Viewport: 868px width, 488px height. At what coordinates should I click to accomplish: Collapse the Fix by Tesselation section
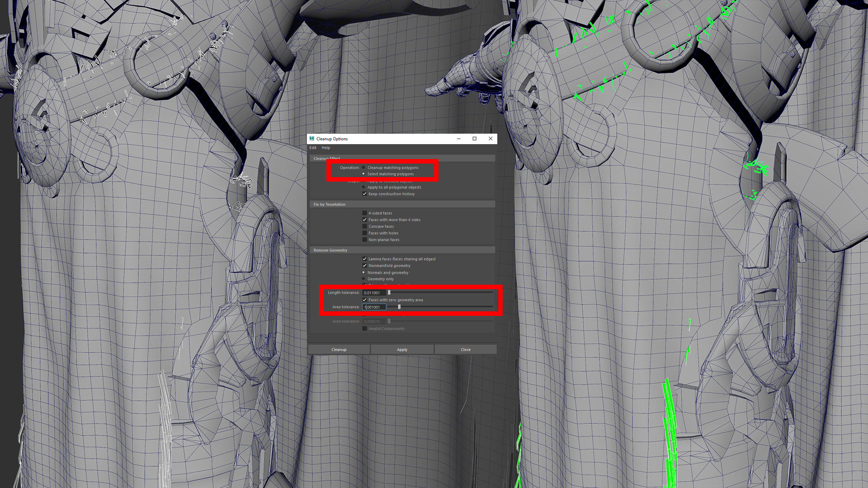coord(330,204)
